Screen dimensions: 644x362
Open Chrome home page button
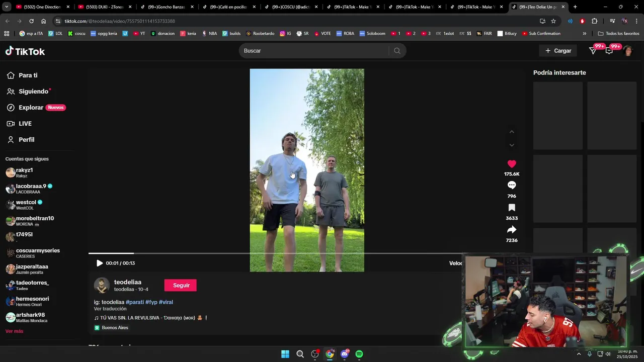click(x=43, y=21)
